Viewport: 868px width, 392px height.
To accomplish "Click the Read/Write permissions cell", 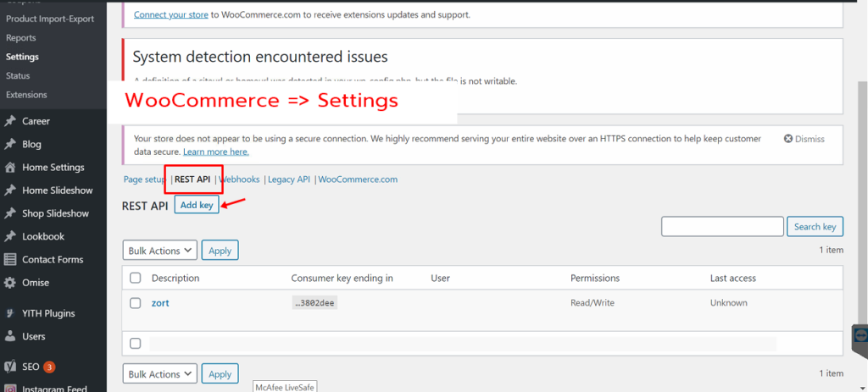I will click(x=593, y=303).
